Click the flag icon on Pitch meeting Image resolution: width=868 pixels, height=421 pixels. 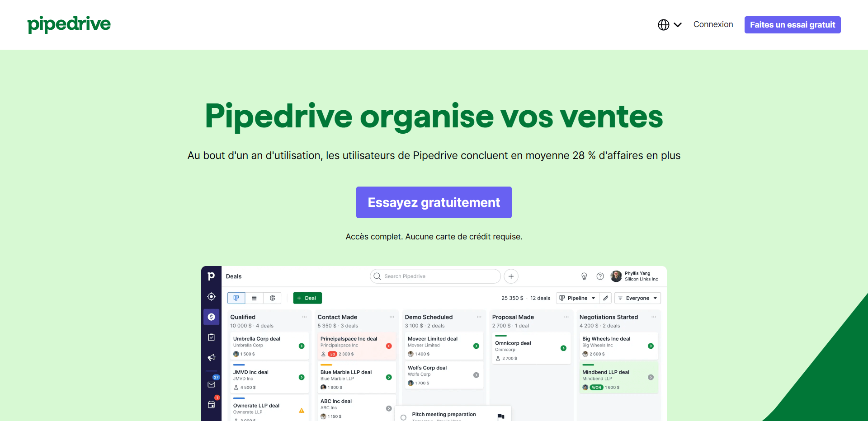[500, 416]
